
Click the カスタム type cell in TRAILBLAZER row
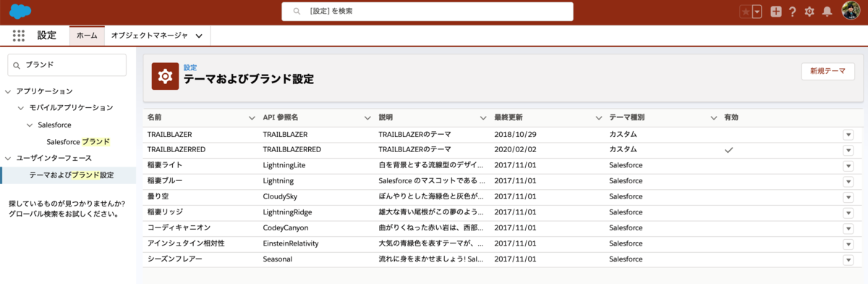tap(623, 135)
